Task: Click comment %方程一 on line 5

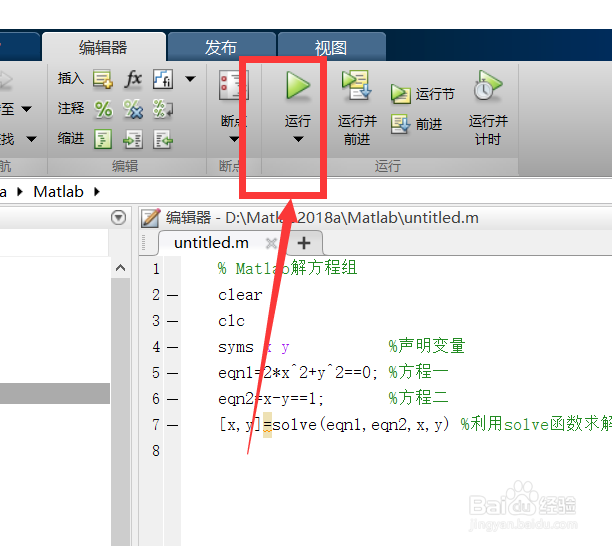Action: tap(418, 372)
